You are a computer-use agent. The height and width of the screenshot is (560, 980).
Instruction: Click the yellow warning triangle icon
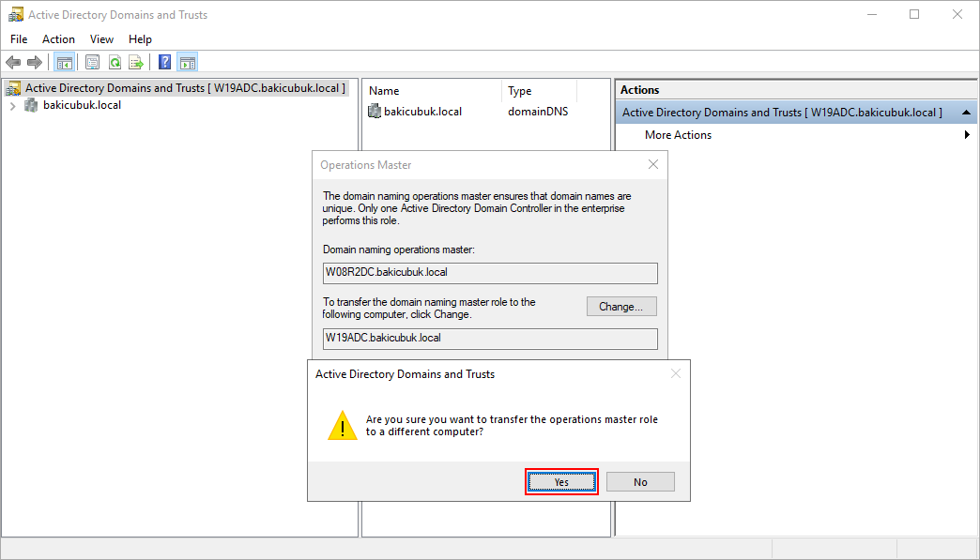[x=343, y=425]
